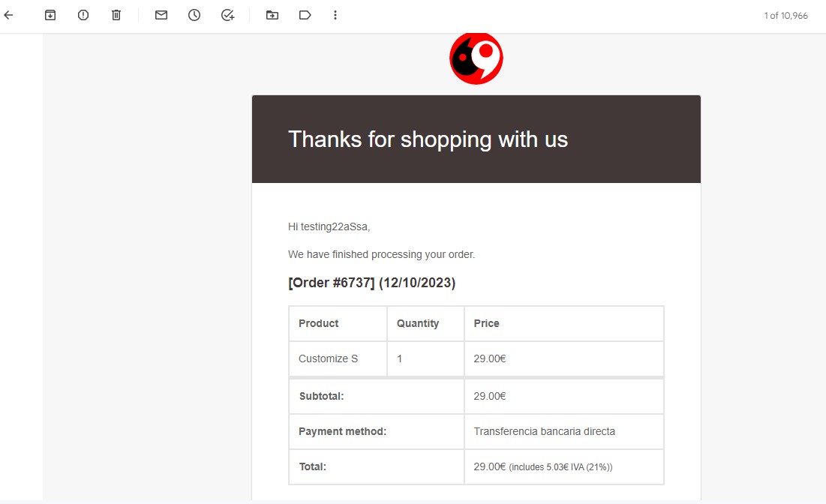This screenshot has height=504, width=826.
Task: Click the subtotal amount 29.00€
Action: pyautogui.click(x=489, y=396)
